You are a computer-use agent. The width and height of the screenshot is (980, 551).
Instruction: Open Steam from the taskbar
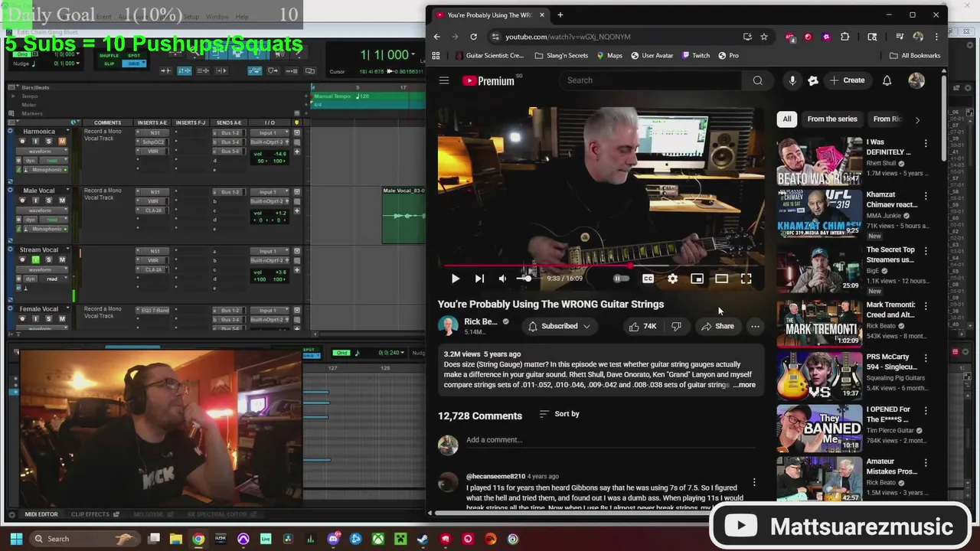click(x=423, y=539)
